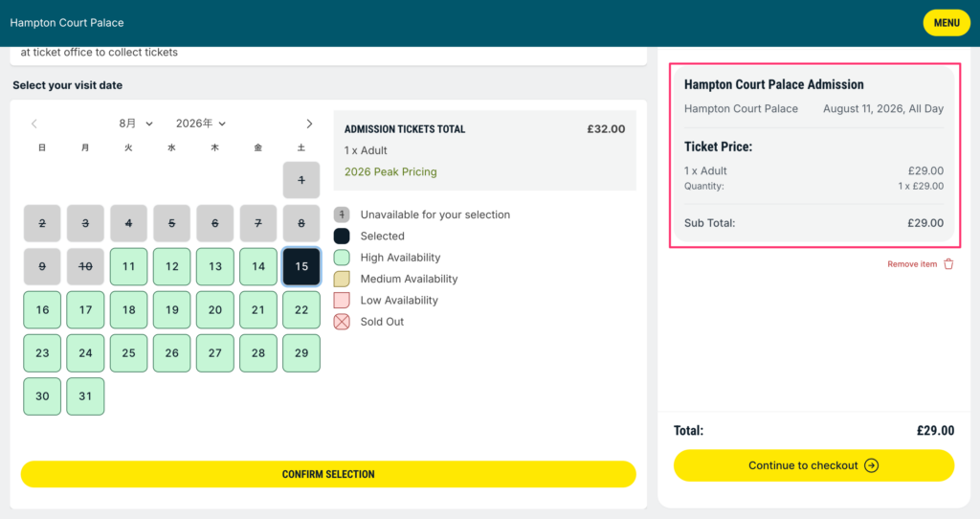Click the £32.00 admission total

(606, 129)
